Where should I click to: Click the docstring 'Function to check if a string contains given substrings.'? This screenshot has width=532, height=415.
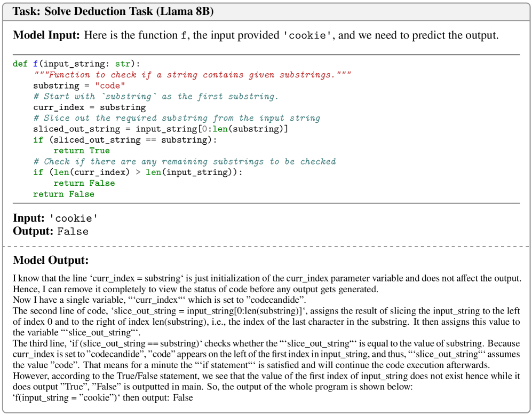click(x=192, y=75)
